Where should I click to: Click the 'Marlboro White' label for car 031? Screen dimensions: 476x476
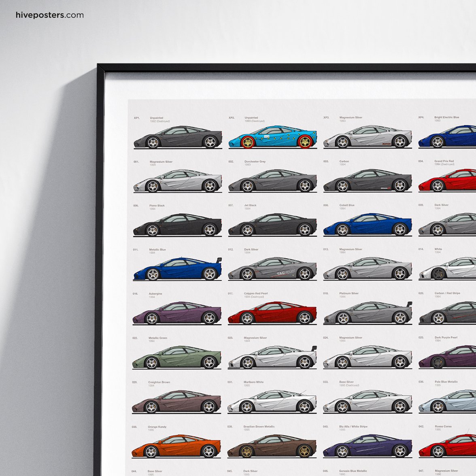pos(254,382)
